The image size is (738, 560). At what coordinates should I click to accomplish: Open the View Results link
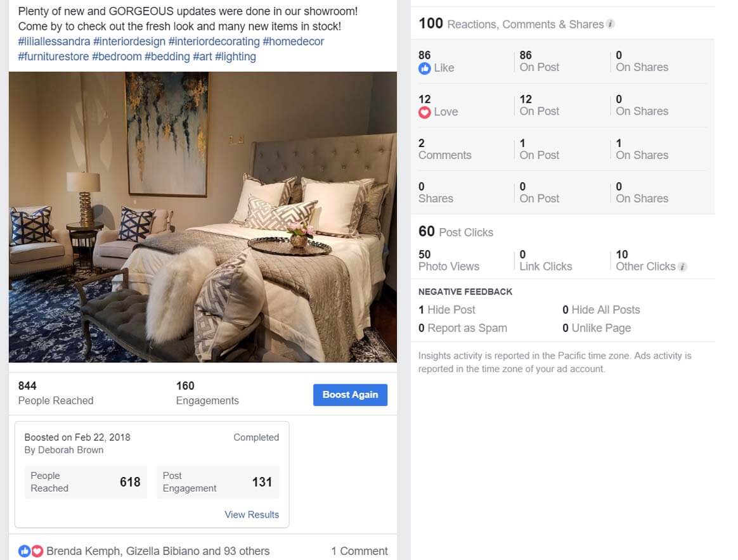click(251, 514)
